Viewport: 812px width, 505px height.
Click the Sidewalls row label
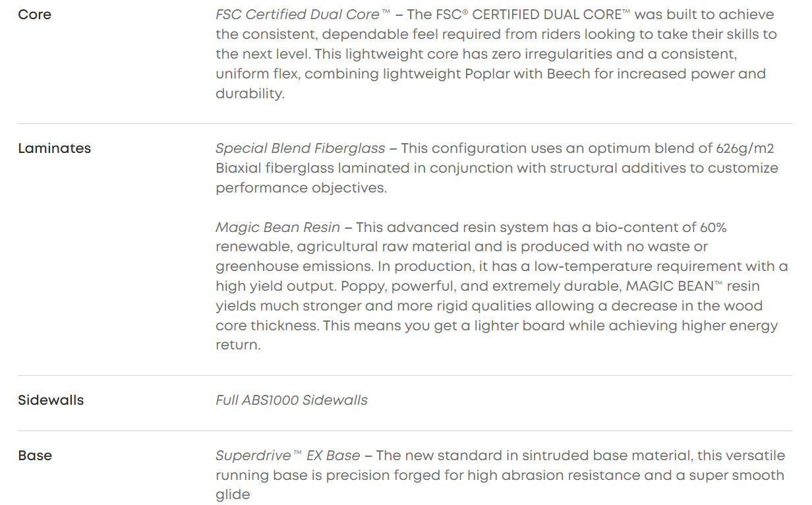51,400
